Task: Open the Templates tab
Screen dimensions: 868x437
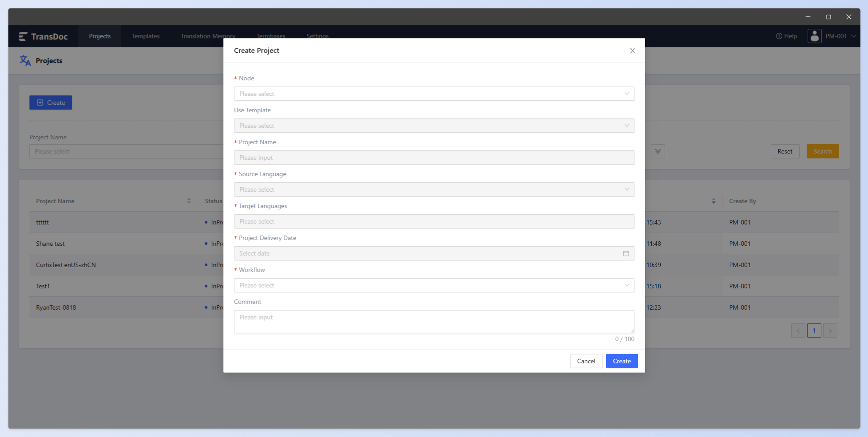Action: (x=146, y=36)
